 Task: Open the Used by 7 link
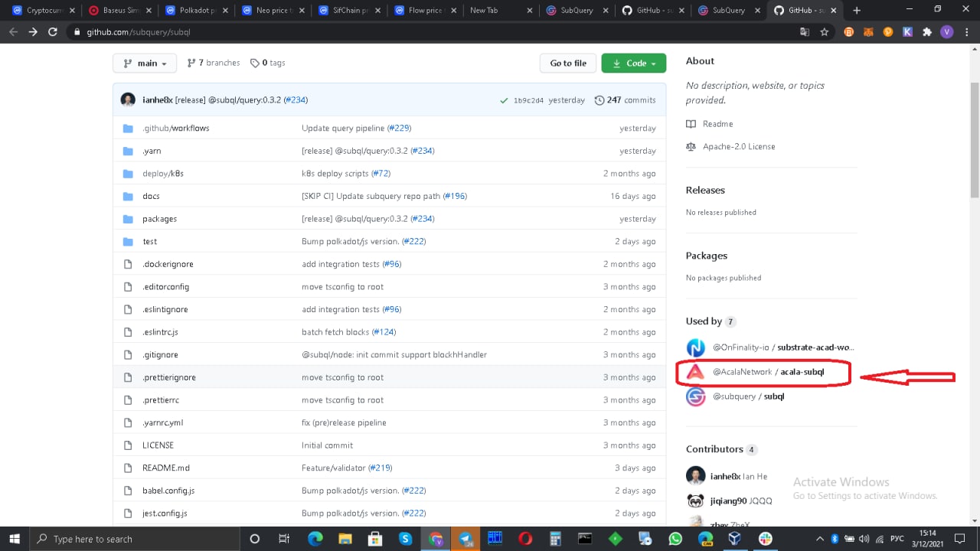[x=711, y=321]
